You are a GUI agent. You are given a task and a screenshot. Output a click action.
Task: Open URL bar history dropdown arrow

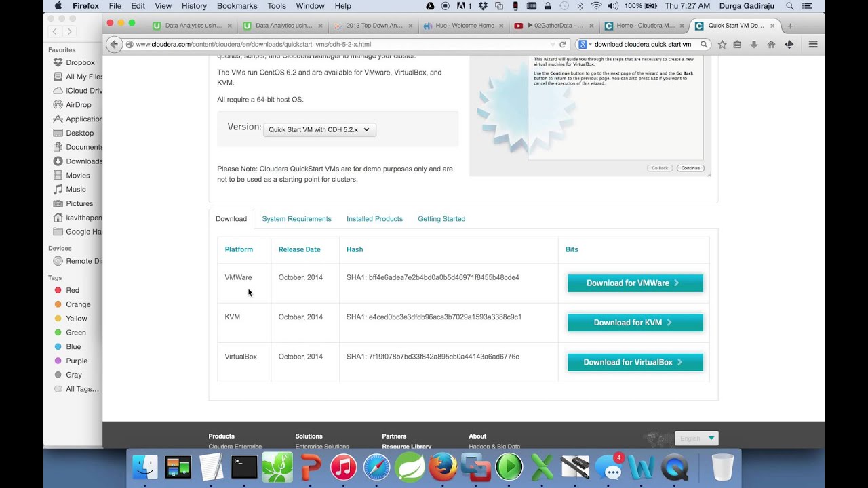pyautogui.click(x=553, y=44)
